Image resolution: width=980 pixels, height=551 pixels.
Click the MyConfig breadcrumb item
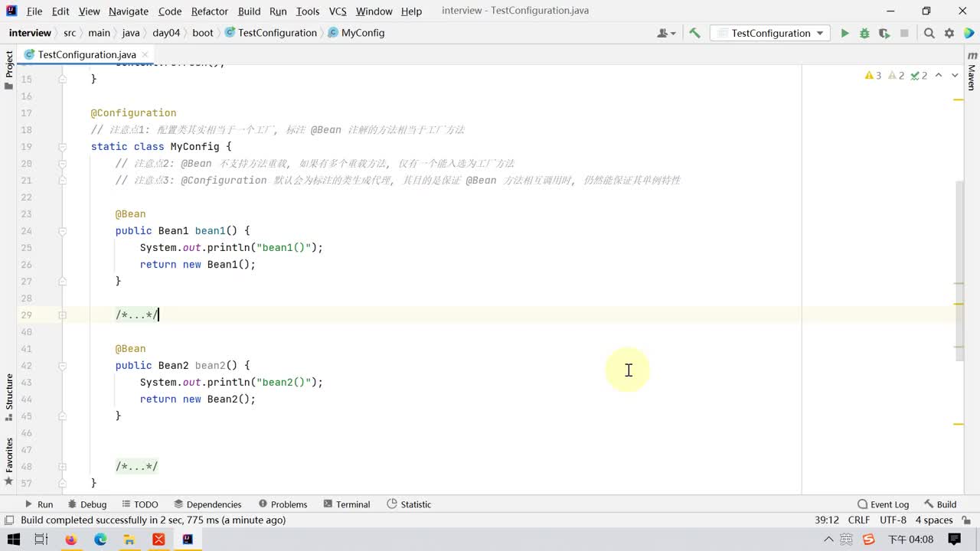click(x=357, y=33)
